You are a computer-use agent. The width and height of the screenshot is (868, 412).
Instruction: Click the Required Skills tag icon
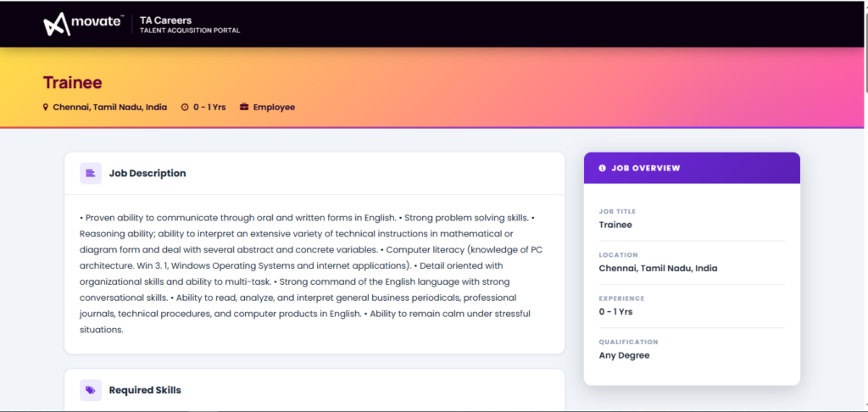click(91, 391)
